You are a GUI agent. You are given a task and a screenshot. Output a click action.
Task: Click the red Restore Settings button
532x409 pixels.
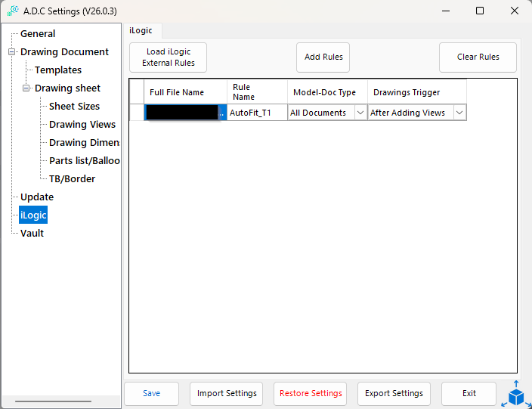point(310,394)
